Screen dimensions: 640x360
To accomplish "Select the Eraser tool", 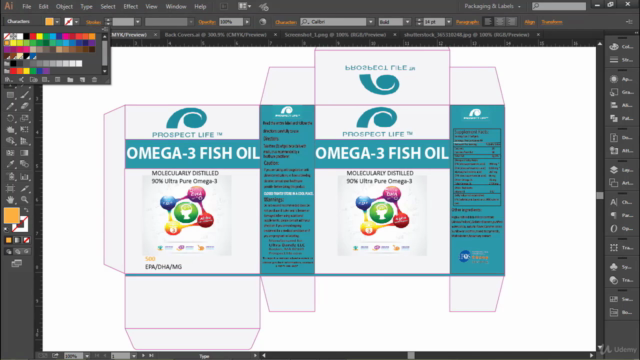I will click(x=24, y=107).
